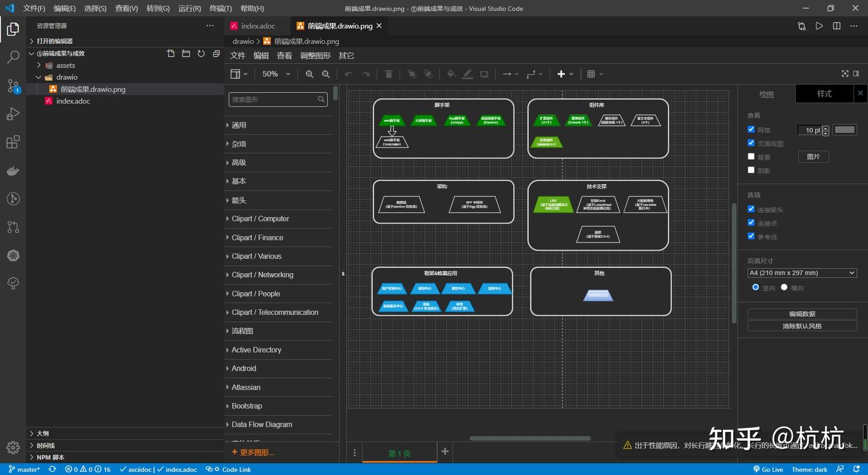Open the 查看 menu in drawio editor
The image size is (868, 475).
[x=284, y=55]
